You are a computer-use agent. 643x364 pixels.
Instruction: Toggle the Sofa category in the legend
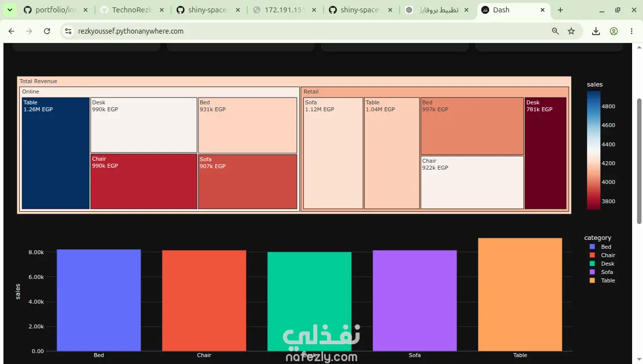click(x=601, y=272)
